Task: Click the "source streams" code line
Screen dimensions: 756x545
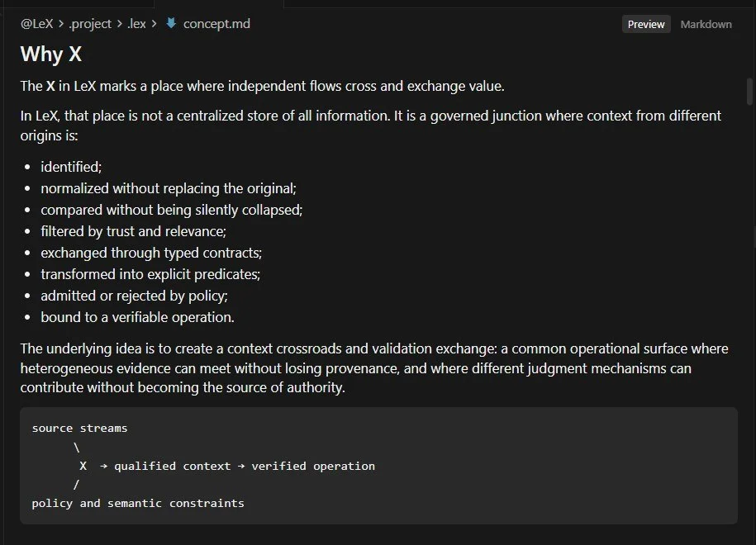Action: coord(79,428)
